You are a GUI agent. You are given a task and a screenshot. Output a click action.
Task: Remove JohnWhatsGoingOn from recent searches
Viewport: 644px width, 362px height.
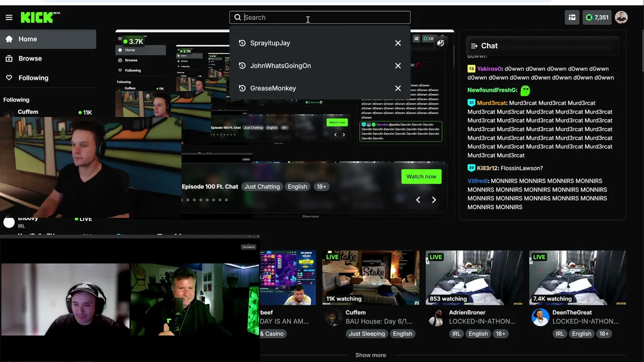click(x=398, y=66)
